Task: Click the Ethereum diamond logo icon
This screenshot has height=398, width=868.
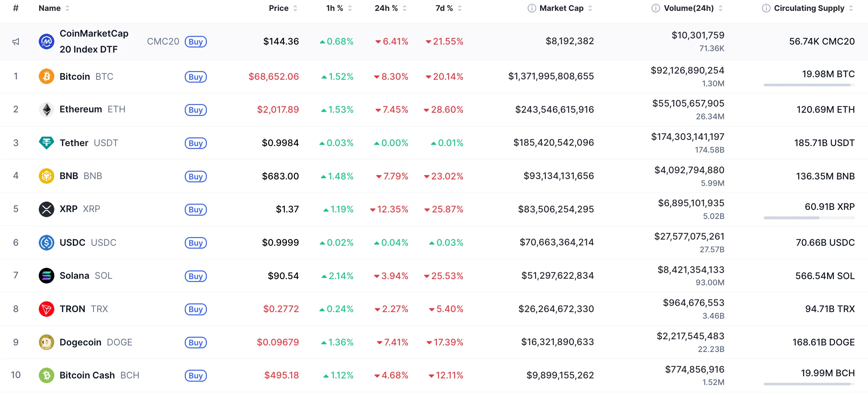Action: click(x=46, y=109)
